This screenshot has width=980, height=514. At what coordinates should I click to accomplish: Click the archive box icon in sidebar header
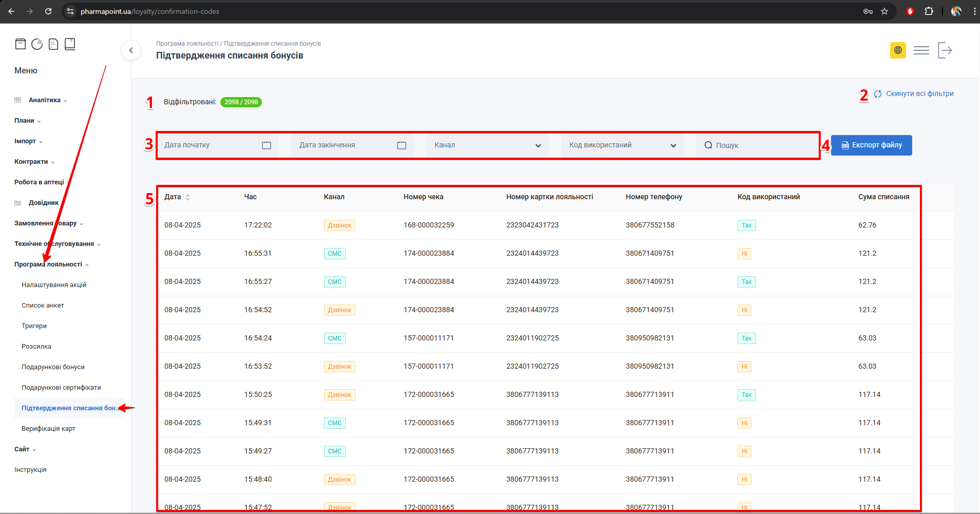[21, 44]
